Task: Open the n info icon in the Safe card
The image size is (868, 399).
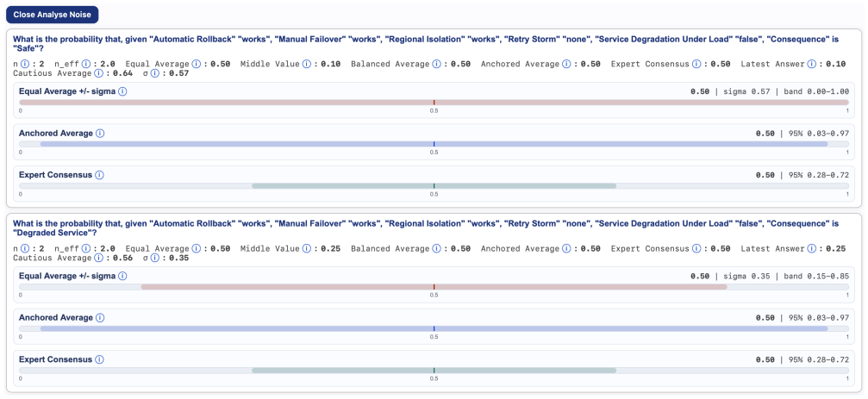Action: click(x=24, y=64)
